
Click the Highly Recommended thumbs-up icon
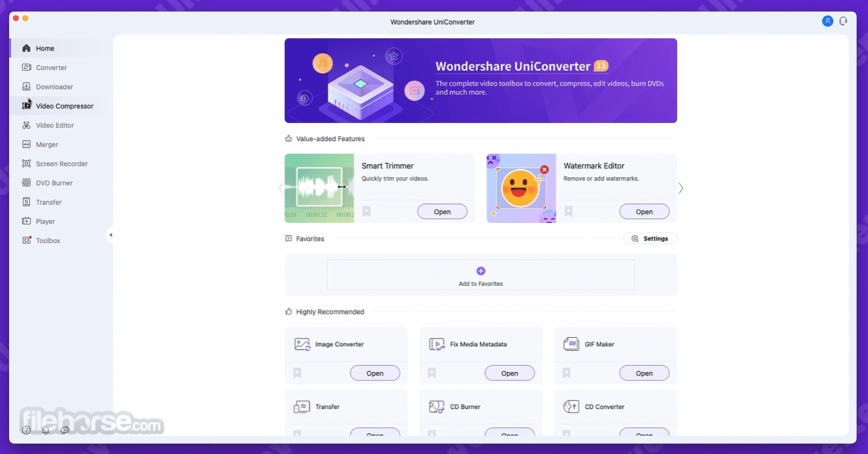click(x=289, y=312)
